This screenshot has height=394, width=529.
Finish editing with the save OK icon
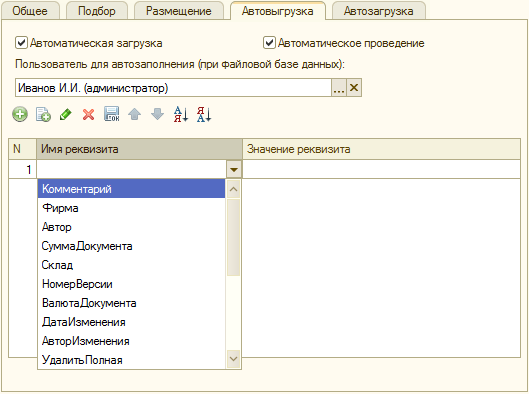point(112,114)
